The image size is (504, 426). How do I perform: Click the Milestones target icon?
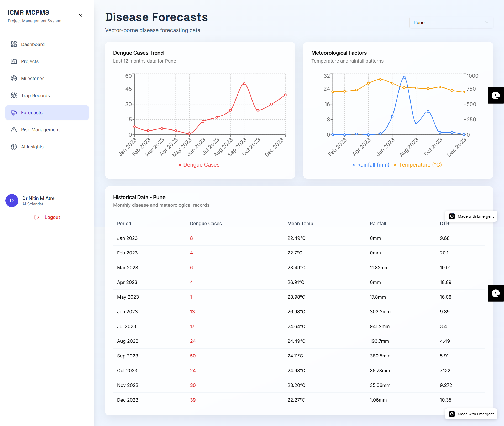click(14, 78)
